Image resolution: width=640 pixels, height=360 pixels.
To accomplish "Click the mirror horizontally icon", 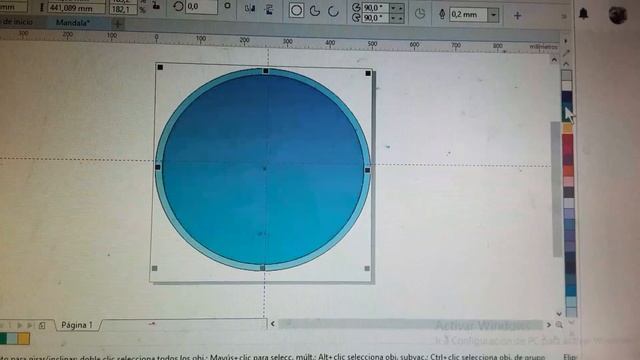I will (x=250, y=9).
